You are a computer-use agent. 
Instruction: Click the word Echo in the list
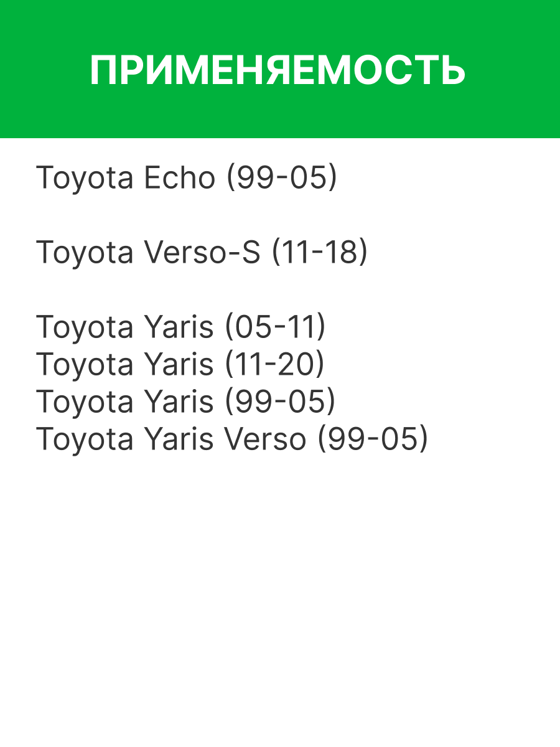(179, 178)
